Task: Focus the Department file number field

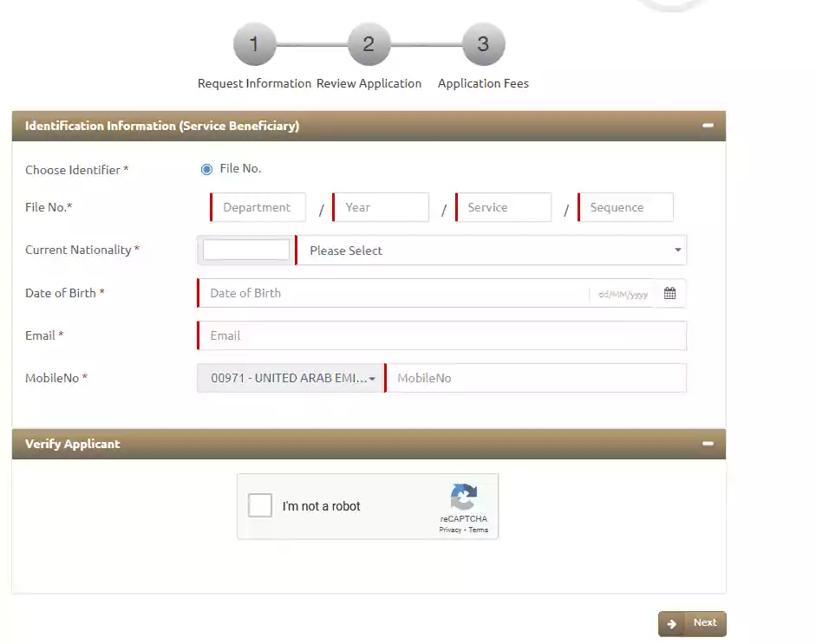Action: coord(258,207)
